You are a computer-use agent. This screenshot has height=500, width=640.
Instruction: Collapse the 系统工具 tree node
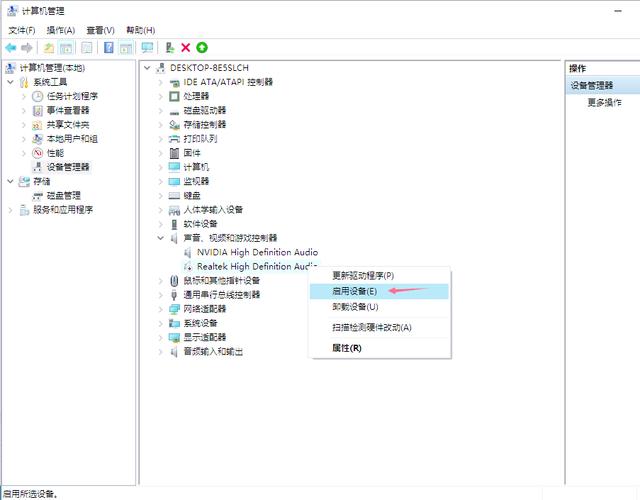[x=11, y=82]
